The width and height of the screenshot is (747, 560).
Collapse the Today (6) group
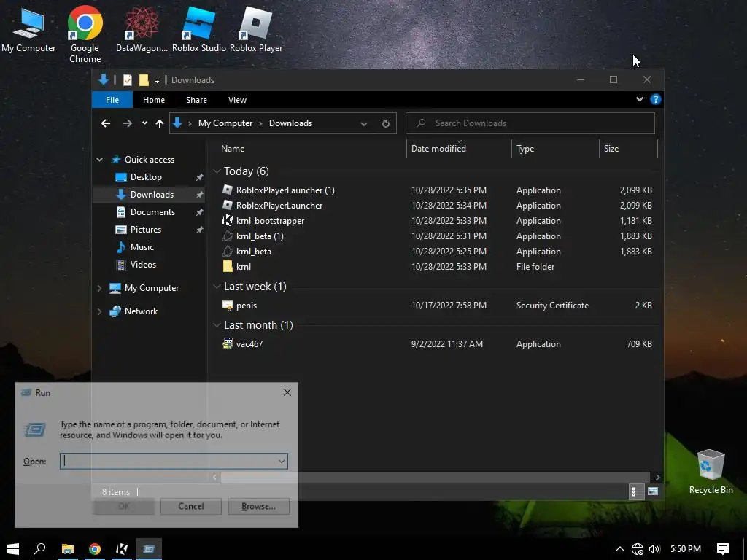pyautogui.click(x=217, y=171)
